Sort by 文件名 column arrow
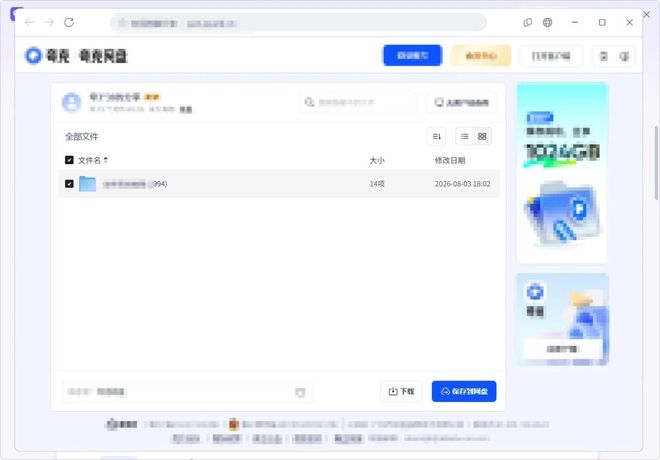660x460 pixels. pos(106,160)
